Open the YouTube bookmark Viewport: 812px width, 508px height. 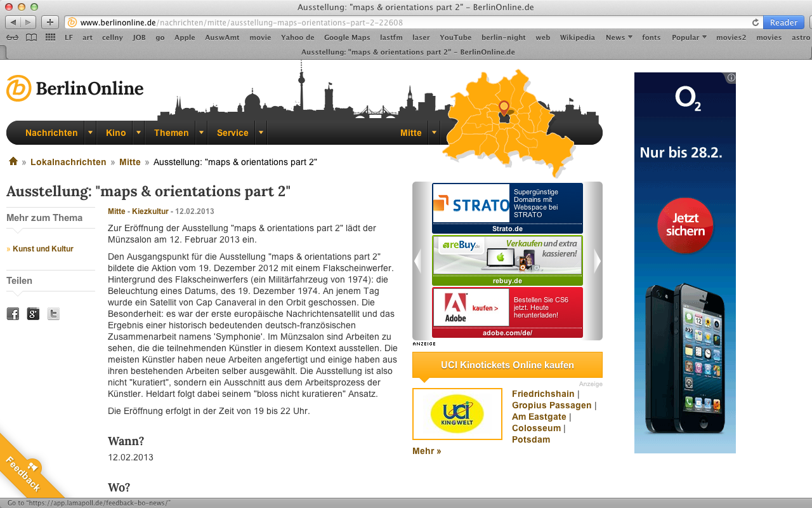[455, 37]
